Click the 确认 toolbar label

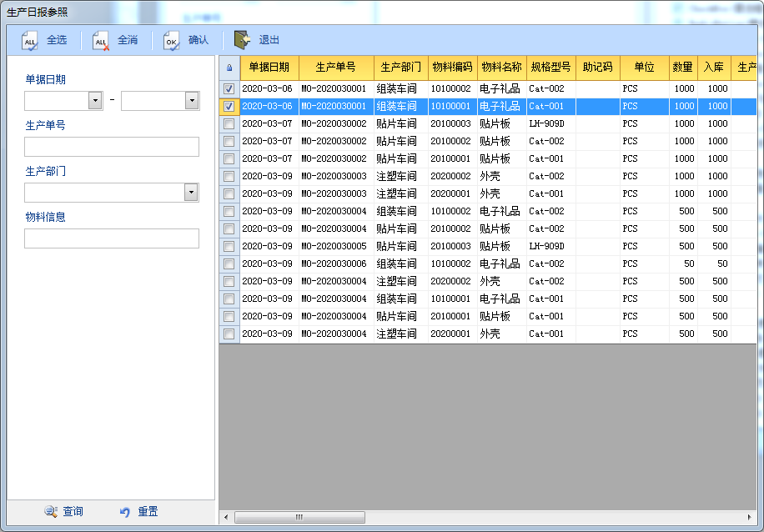199,40
